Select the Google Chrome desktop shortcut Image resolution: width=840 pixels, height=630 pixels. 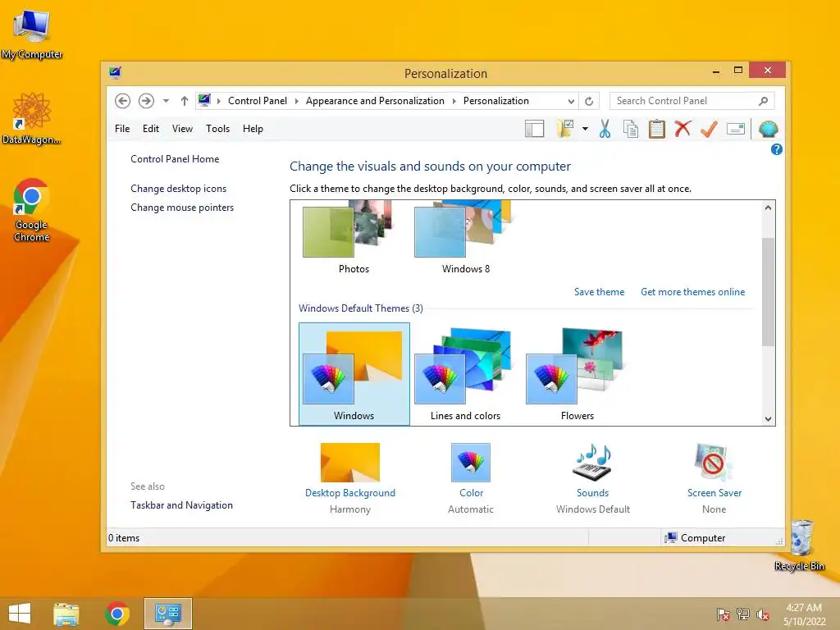click(32, 211)
